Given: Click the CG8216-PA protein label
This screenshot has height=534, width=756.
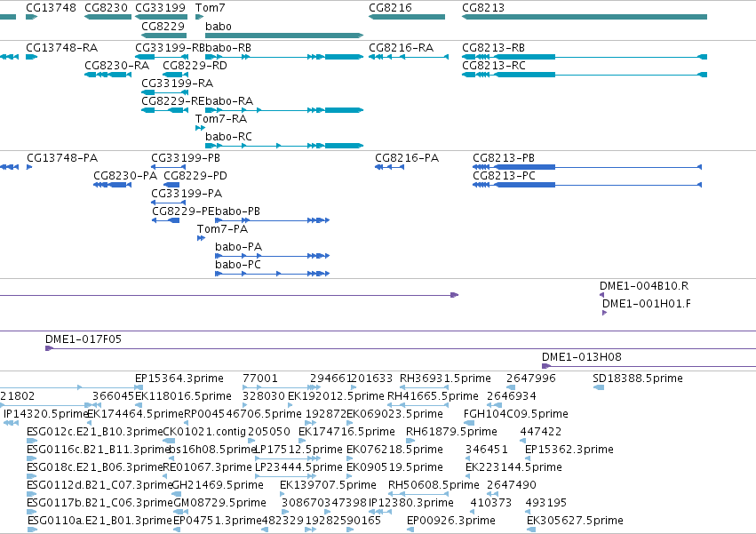Looking at the screenshot, I should point(407,158).
